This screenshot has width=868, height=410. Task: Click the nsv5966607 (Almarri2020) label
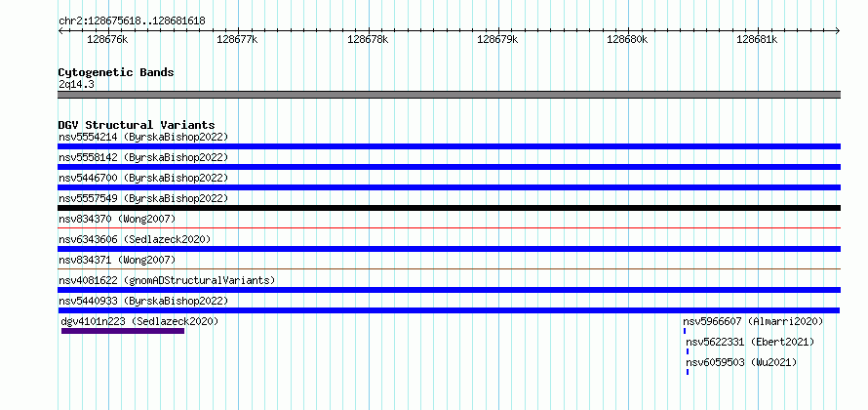pos(753,321)
